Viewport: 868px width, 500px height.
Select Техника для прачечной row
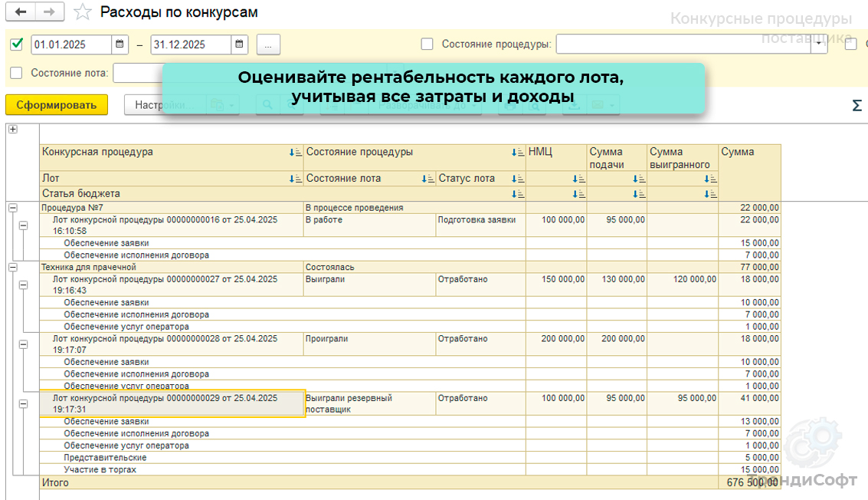pyautogui.click(x=410, y=267)
